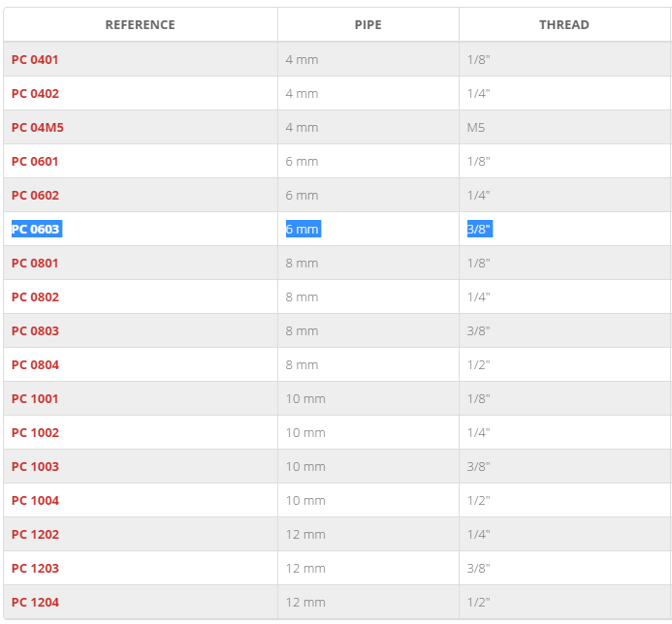Open the PC 0803 link
This screenshot has height=624, width=672.
point(35,331)
